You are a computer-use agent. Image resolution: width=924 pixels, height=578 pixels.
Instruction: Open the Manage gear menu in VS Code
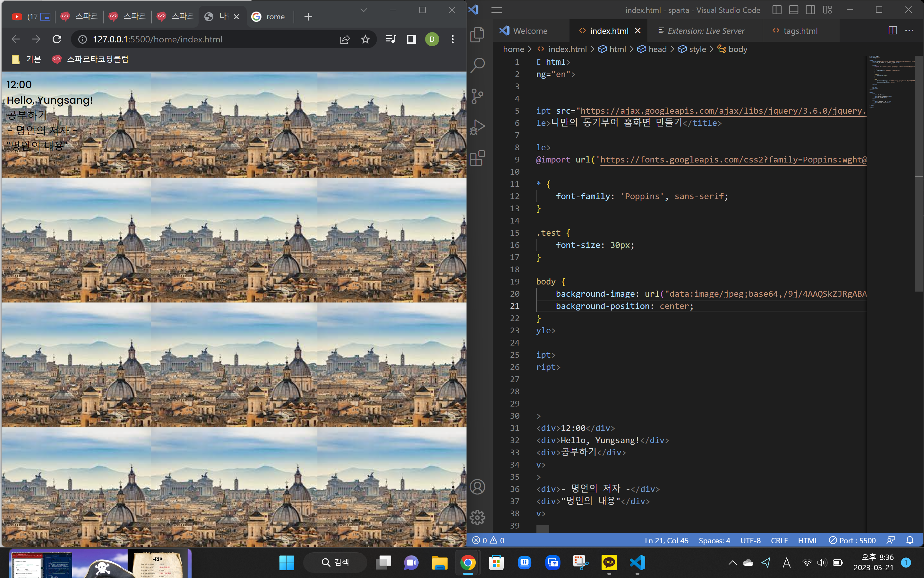tap(477, 518)
